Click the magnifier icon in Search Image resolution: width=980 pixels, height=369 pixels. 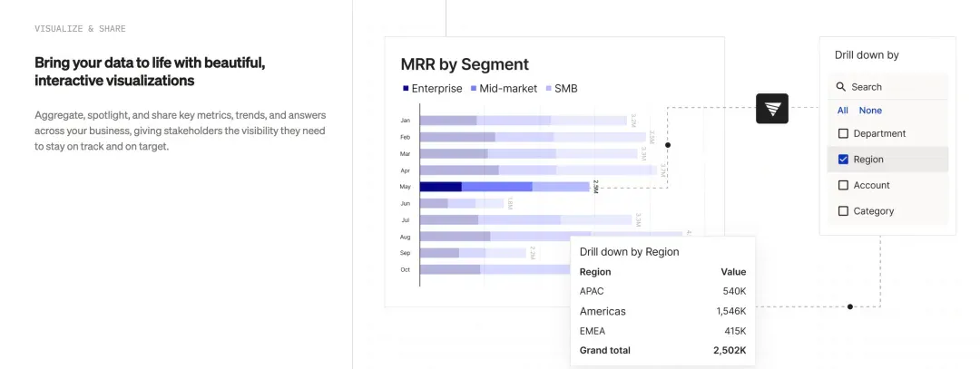click(x=841, y=87)
